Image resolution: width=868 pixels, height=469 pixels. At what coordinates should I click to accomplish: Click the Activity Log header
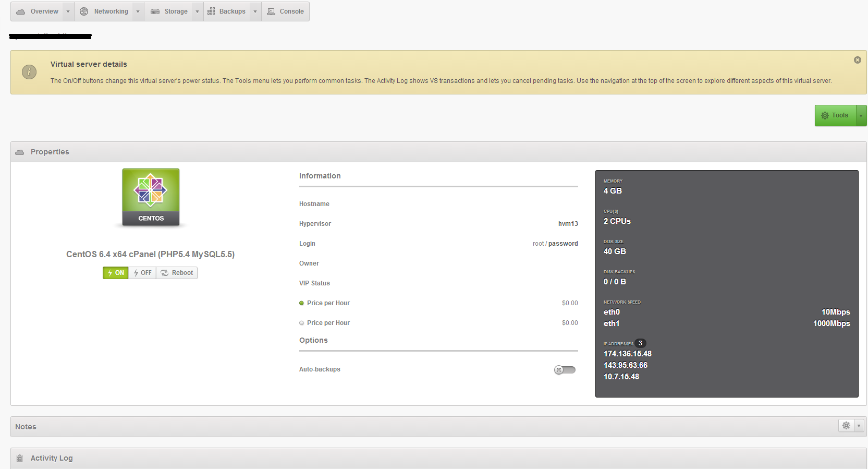tap(438, 458)
